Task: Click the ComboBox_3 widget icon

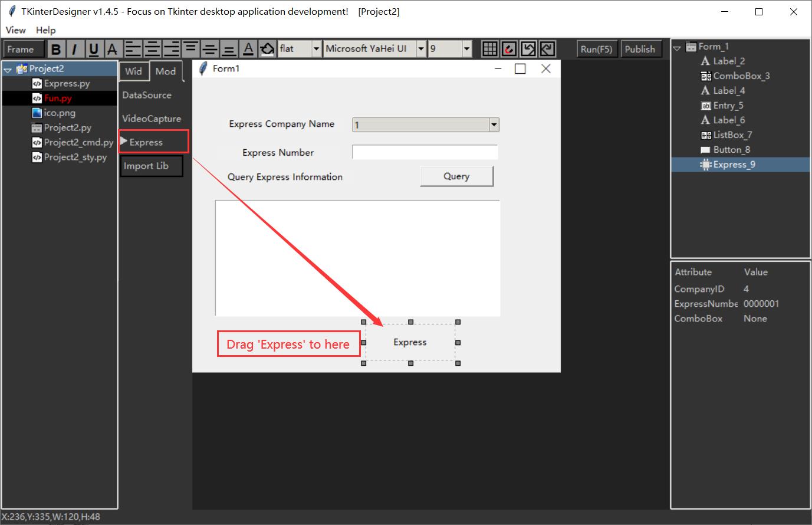Action: click(x=706, y=76)
